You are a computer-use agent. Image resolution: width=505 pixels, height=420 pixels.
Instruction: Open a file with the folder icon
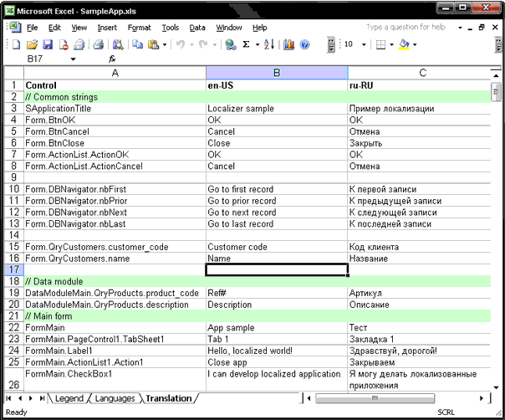click(x=32, y=44)
